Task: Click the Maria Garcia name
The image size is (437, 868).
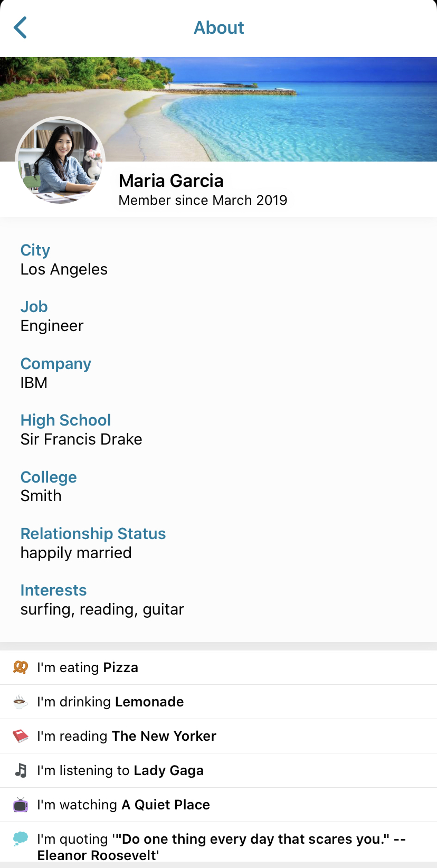Action: click(x=171, y=181)
